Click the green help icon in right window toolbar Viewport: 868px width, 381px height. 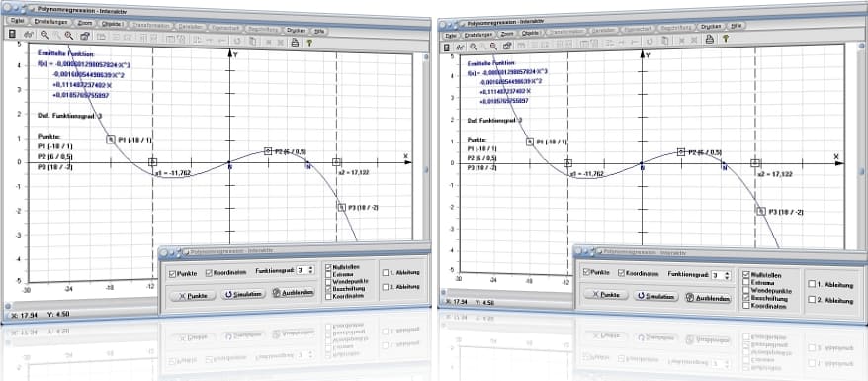[x=725, y=39]
